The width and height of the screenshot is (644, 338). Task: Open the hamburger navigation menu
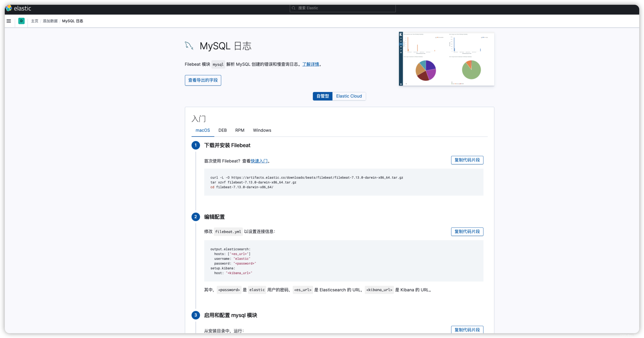[9, 21]
